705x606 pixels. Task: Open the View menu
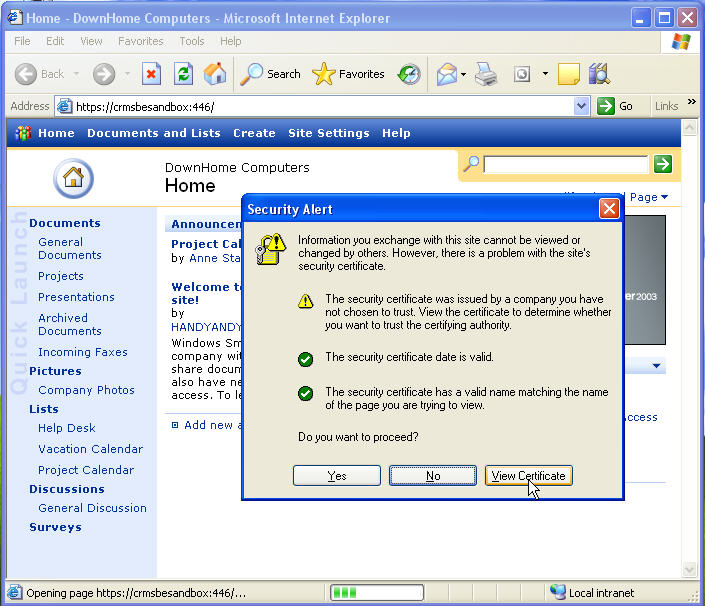(x=91, y=41)
